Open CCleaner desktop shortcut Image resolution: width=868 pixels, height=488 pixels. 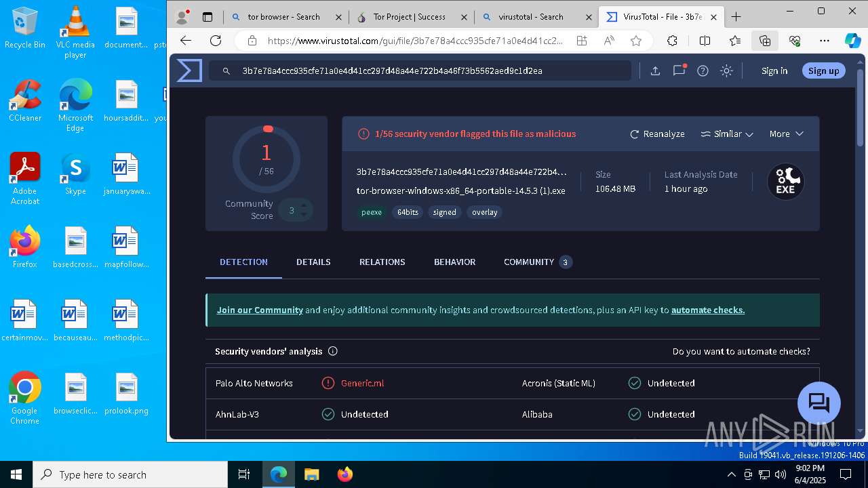pyautogui.click(x=25, y=101)
